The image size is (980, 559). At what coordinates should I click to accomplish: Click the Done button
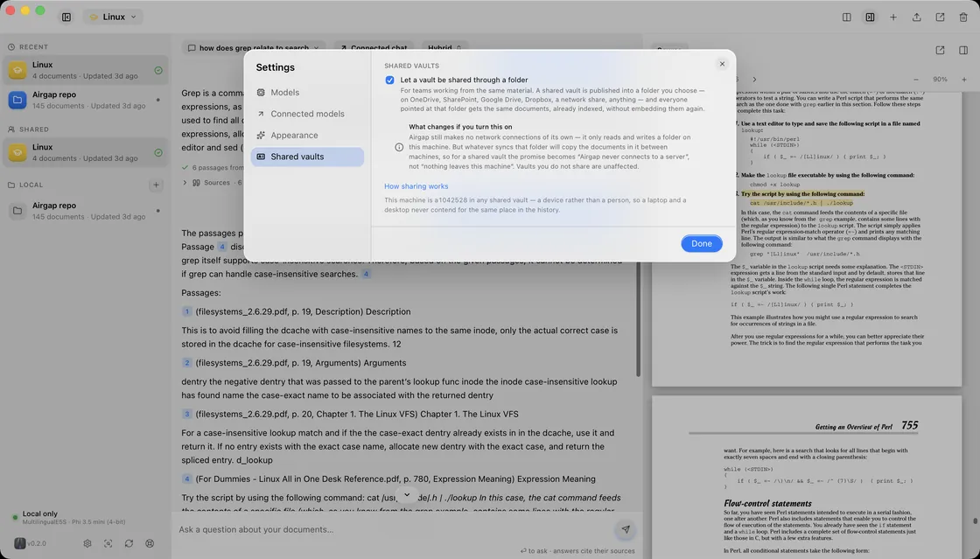pyautogui.click(x=701, y=243)
